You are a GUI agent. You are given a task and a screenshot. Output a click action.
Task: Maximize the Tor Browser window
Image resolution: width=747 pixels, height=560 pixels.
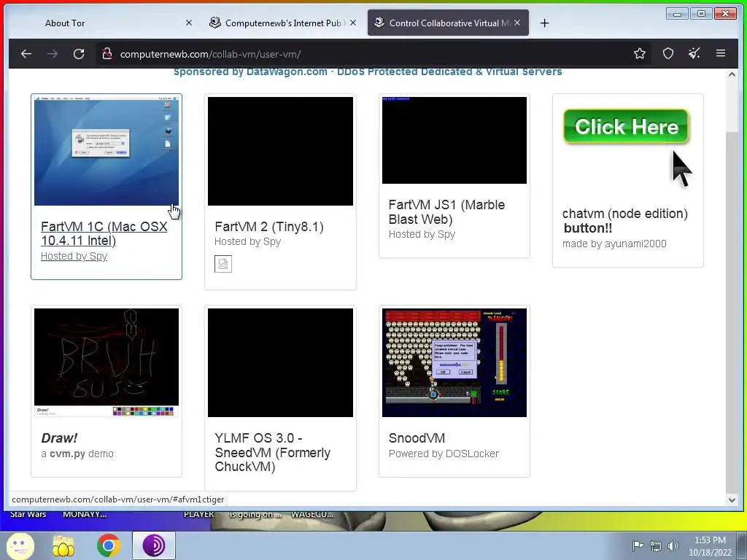[701, 14]
